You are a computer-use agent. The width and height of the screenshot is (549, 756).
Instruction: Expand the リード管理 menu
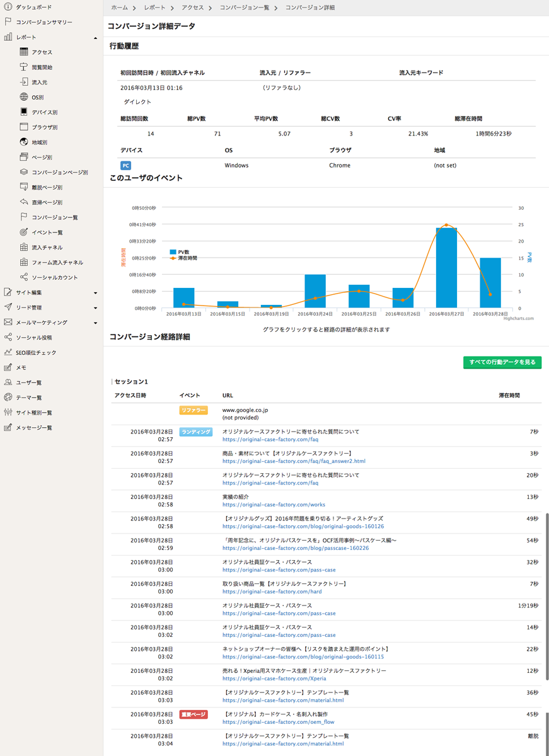(95, 308)
